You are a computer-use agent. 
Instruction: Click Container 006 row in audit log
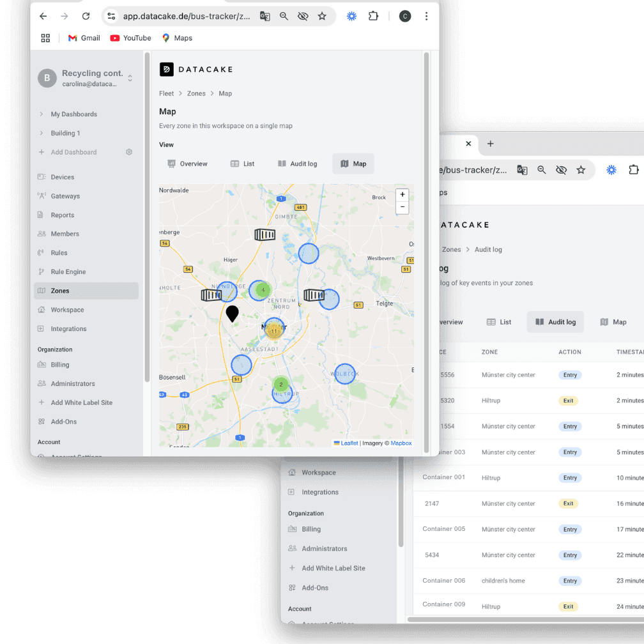tap(528, 581)
